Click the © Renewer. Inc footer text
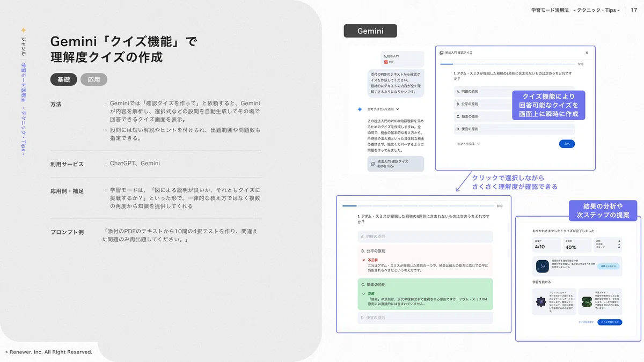The width and height of the screenshot is (644, 362). pyautogui.click(x=49, y=352)
